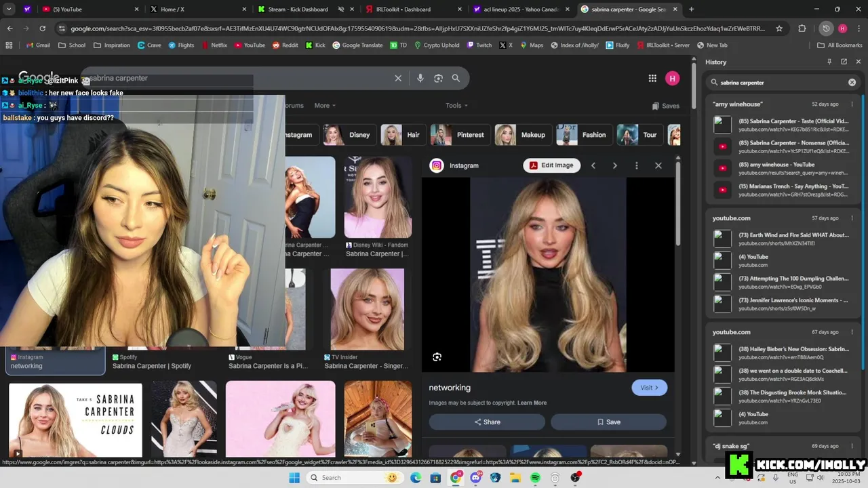
Task: Show the next image in preview panel
Action: point(614,165)
